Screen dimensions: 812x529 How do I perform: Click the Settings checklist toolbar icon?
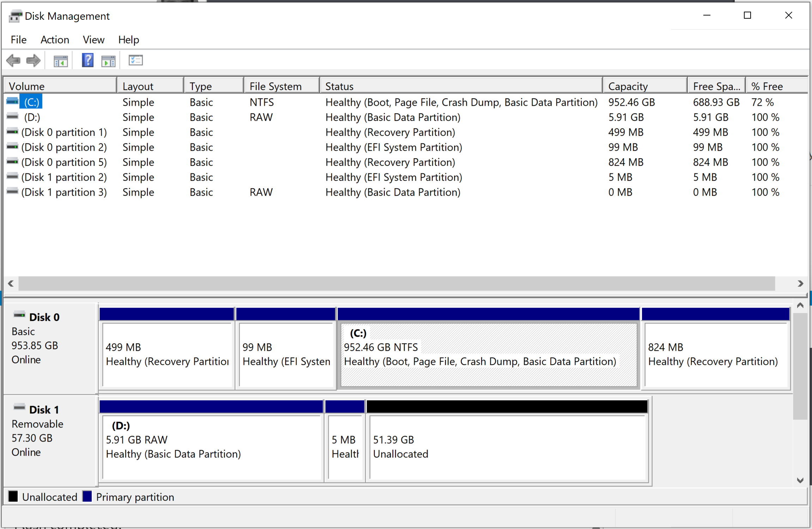coord(135,61)
